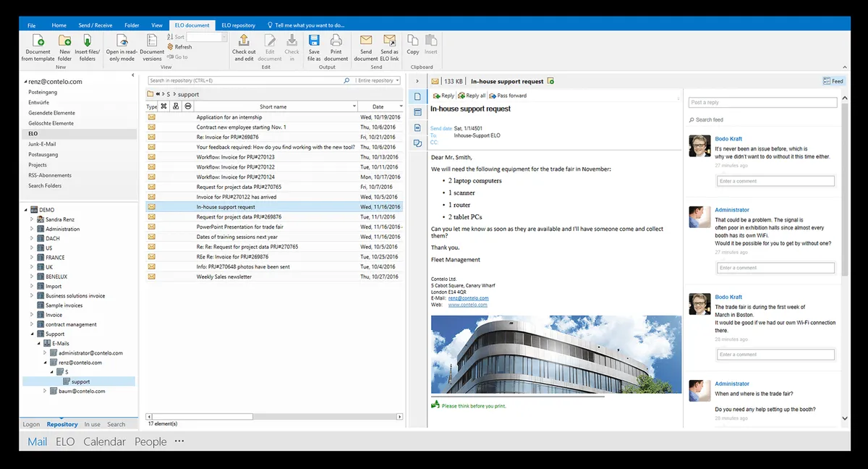Expand the preview pane chevron arrow
The image size is (868, 469).
(417, 81)
